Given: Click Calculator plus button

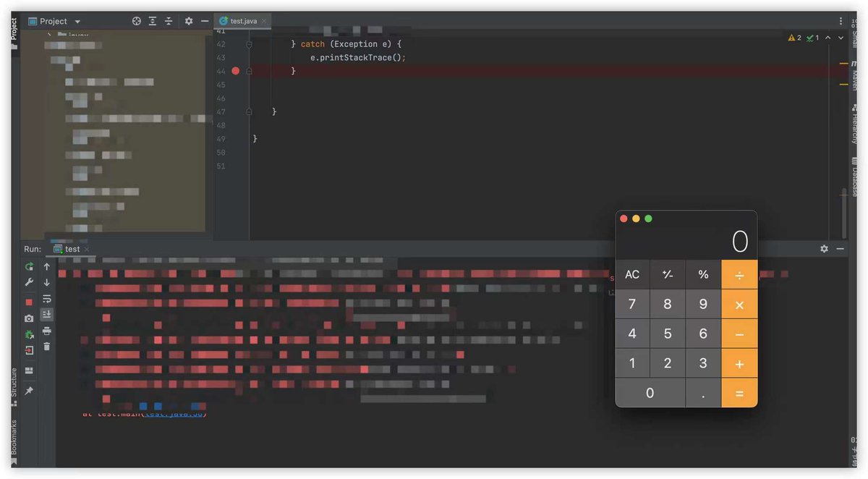Looking at the screenshot, I should [x=739, y=364].
